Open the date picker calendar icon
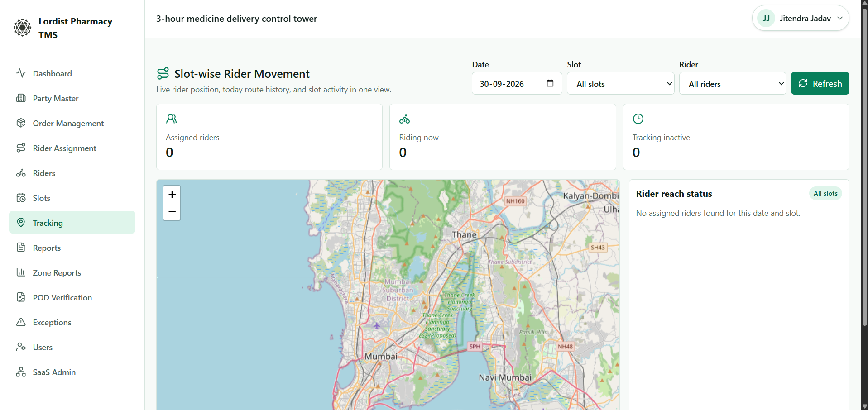The width and height of the screenshot is (868, 410). point(550,83)
